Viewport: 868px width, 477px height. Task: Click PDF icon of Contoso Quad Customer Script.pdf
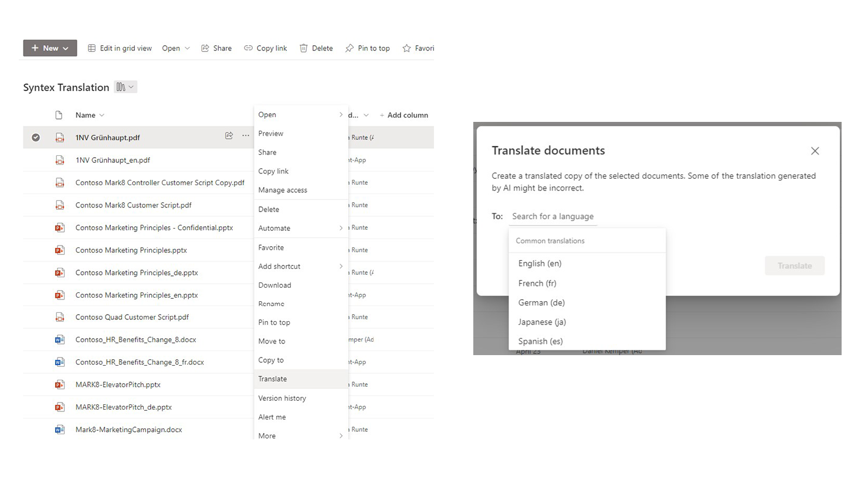point(59,317)
